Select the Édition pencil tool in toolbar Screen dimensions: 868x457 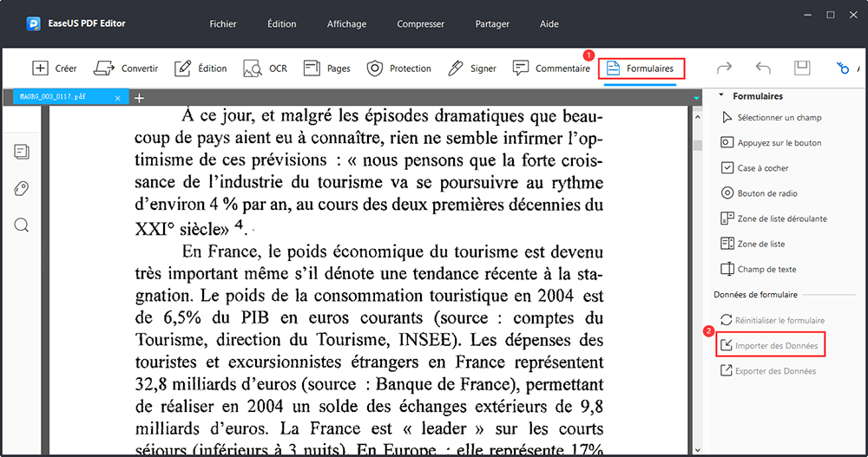pyautogui.click(x=201, y=68)
